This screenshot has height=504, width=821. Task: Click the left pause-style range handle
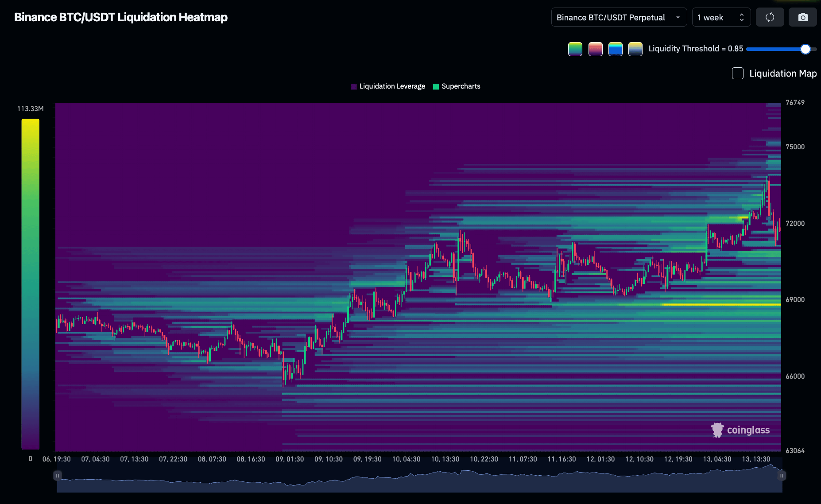pyautogui.click(x=58, y=476)
